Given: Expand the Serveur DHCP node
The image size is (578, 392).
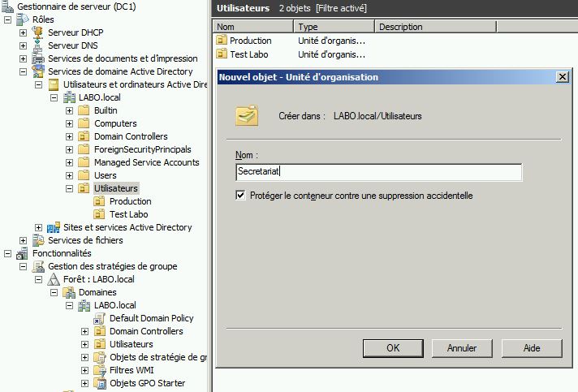Looking at the screenshot, I should tap(23, 32).
